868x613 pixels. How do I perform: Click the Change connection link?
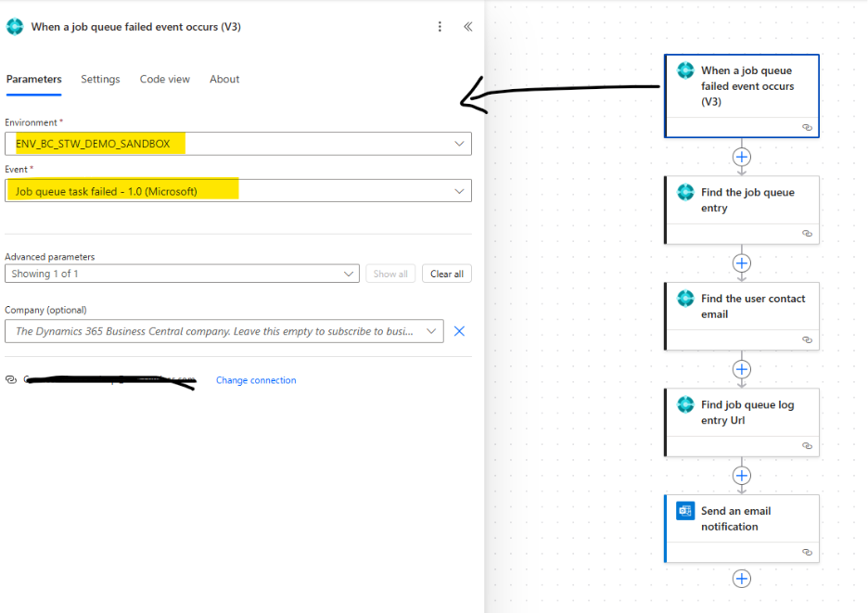point(256,379)
